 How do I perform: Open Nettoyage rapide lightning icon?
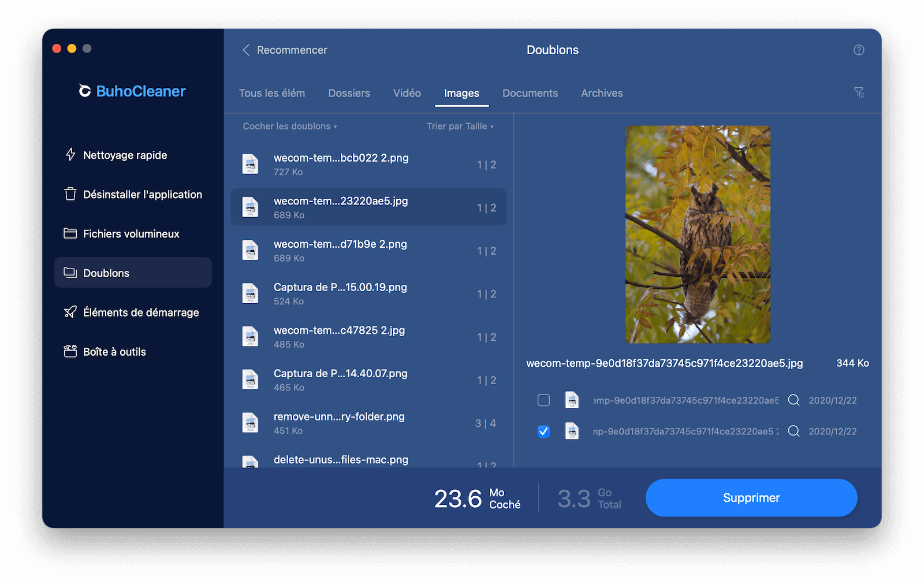(70, 155)
